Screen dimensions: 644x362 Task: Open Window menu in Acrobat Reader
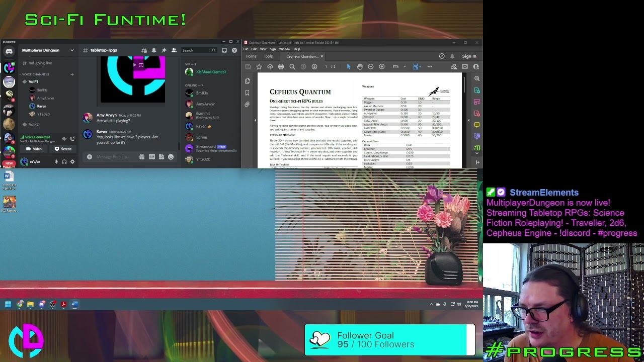[x=285, y=49]
